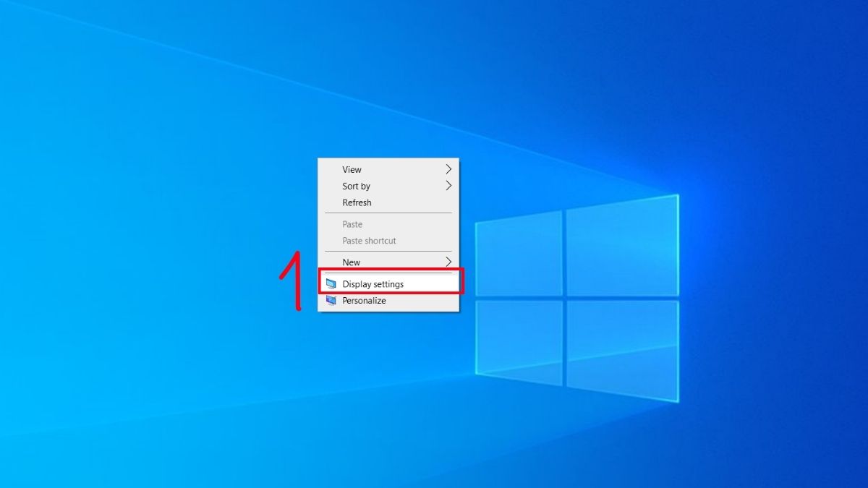This screenshot has width=868, height=488.
Task: Select the greyed Paste shortcut entry
Action: 388,241
